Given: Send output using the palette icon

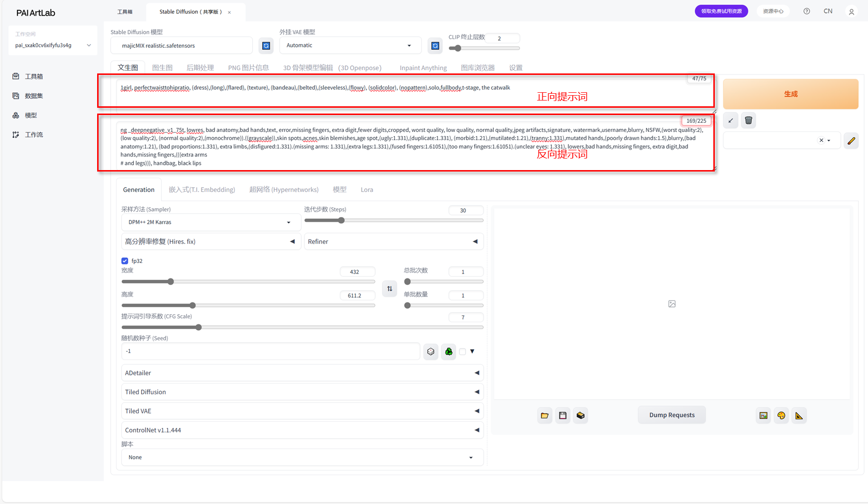Looking at the screenshot, I should tap(781, 415).
